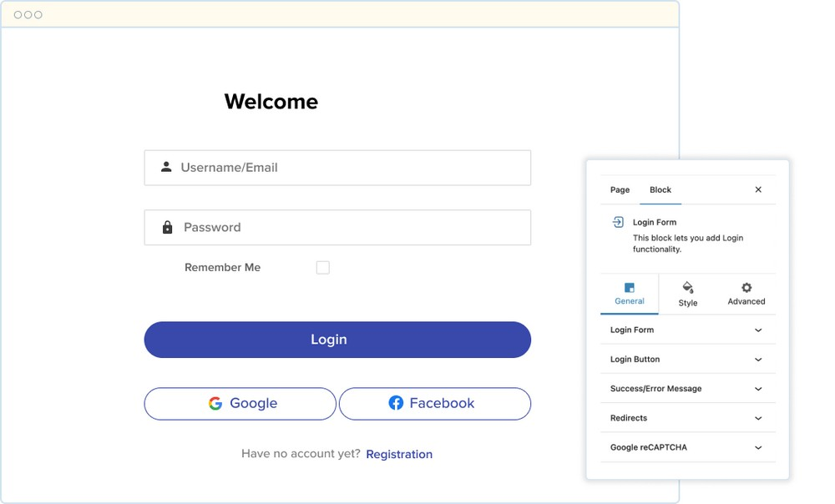Click the Login Form block icon
Viewport: 835px width, 504px height.
click(618, 222)
